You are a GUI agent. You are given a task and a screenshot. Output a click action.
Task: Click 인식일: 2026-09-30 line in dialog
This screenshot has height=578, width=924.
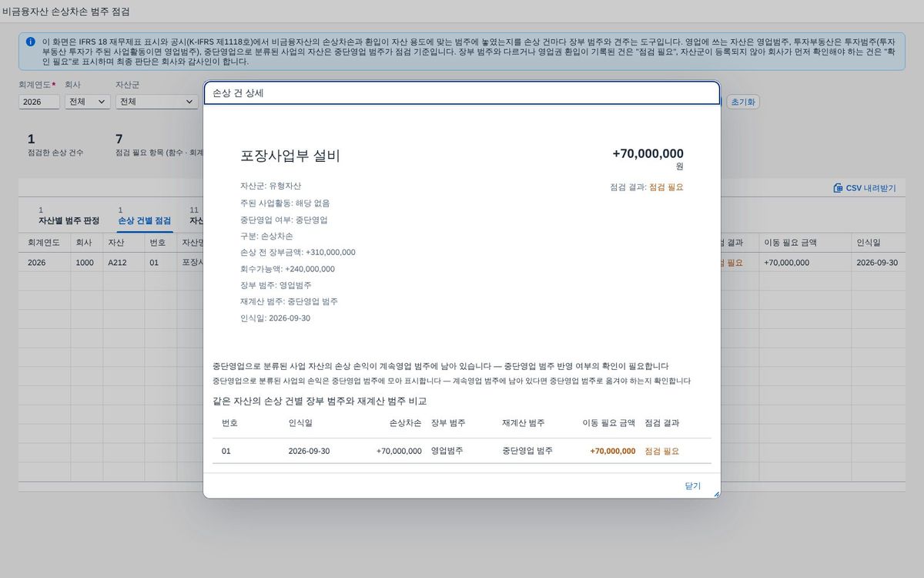point(275,318)
